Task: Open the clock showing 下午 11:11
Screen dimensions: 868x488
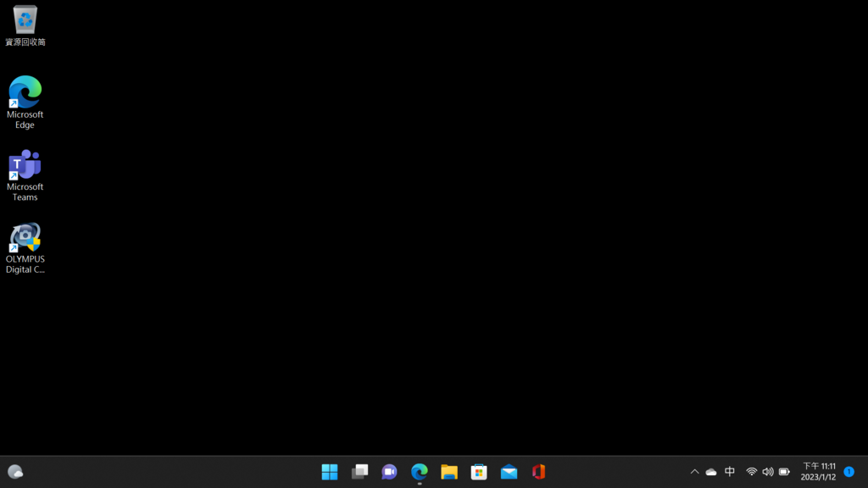Action: click(819, 467)
